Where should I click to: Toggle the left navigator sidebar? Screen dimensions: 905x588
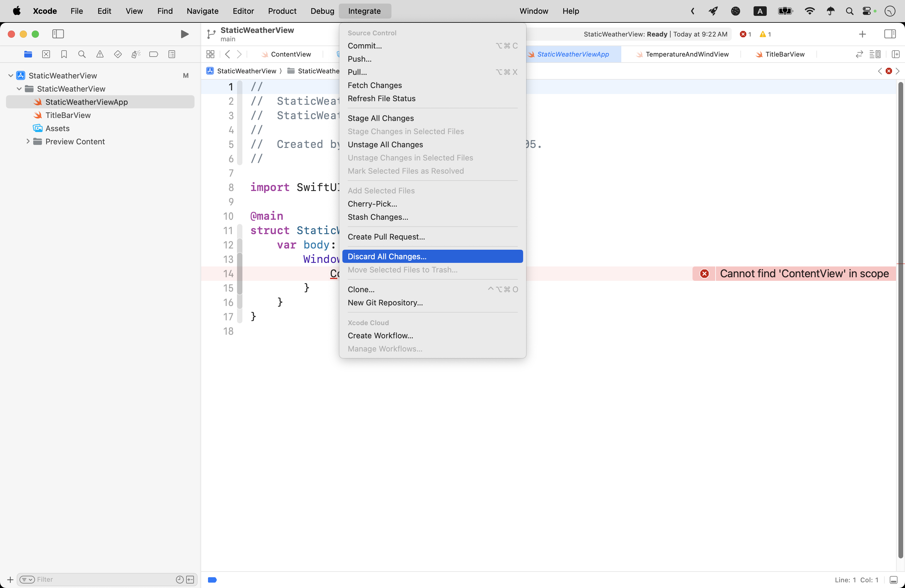(x=58, y=34)
